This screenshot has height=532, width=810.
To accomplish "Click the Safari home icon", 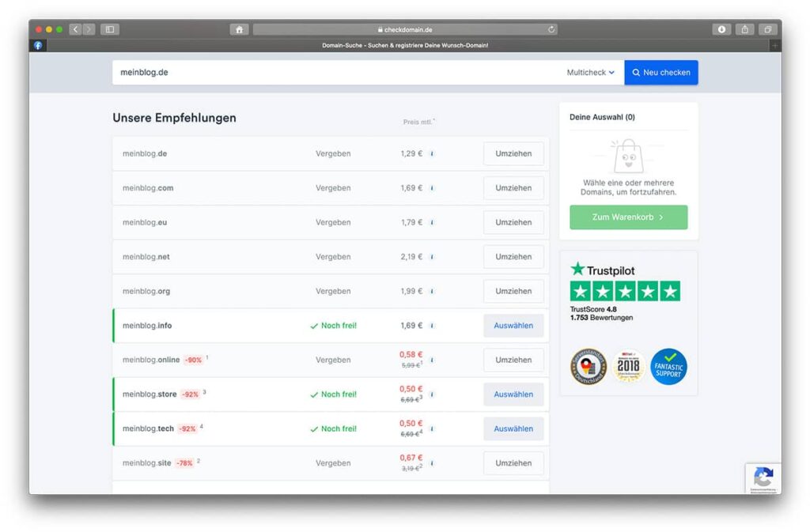I will [x=239, y=29].
